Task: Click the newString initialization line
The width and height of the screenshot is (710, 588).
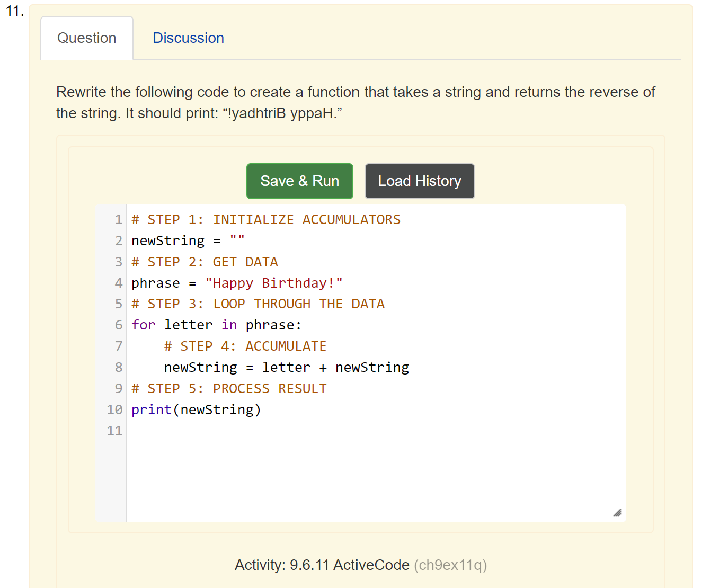Action: pyautogui.click(x=187, y=240)
